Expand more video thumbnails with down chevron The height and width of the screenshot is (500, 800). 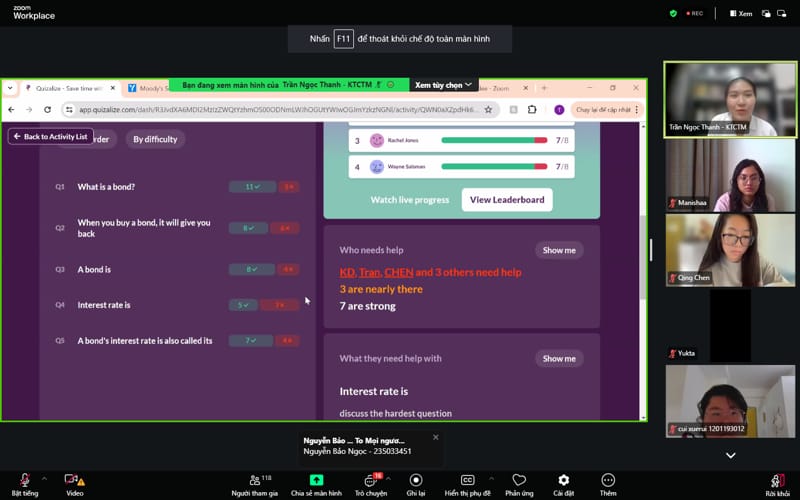coord(730,455)
